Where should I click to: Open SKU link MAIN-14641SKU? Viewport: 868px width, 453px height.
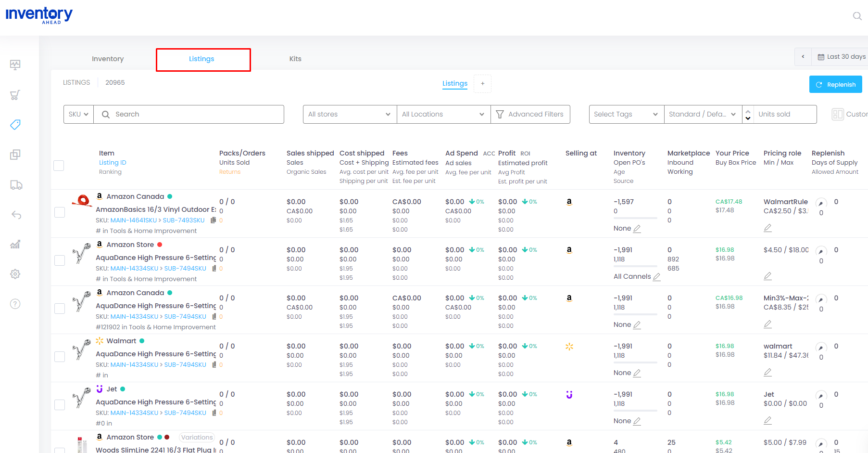tap(134, 220)
